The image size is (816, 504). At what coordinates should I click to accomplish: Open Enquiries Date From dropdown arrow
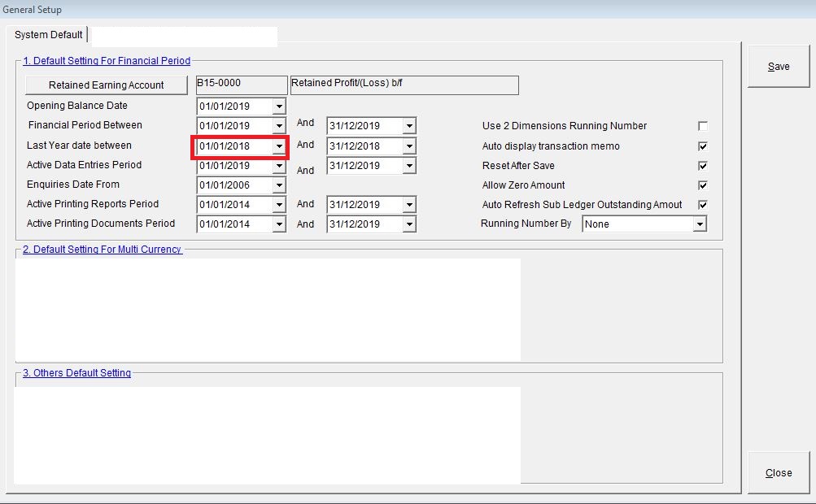tap(279, 185)
